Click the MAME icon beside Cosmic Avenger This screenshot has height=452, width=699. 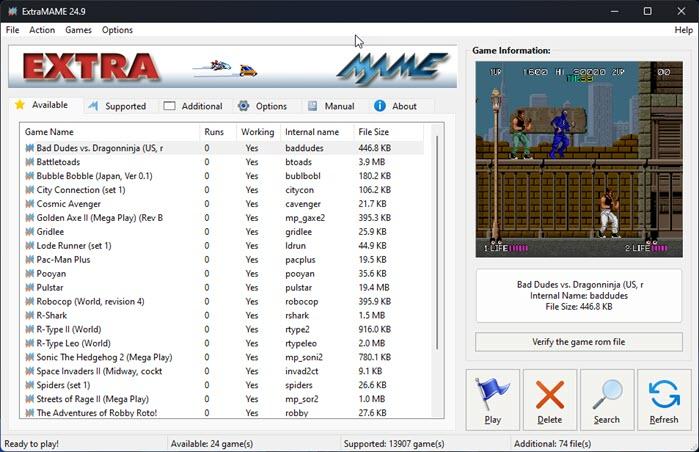click(x=29, y=204)
